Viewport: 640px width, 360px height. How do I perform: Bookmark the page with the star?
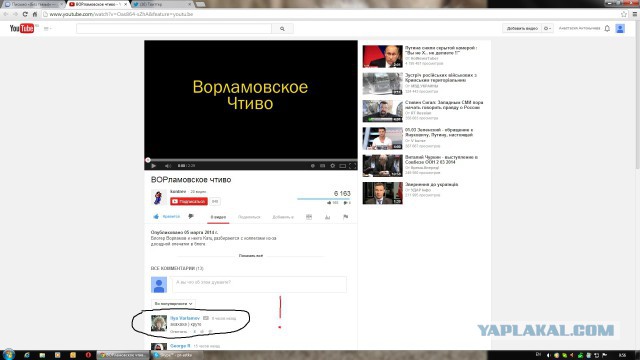[624, 14]
